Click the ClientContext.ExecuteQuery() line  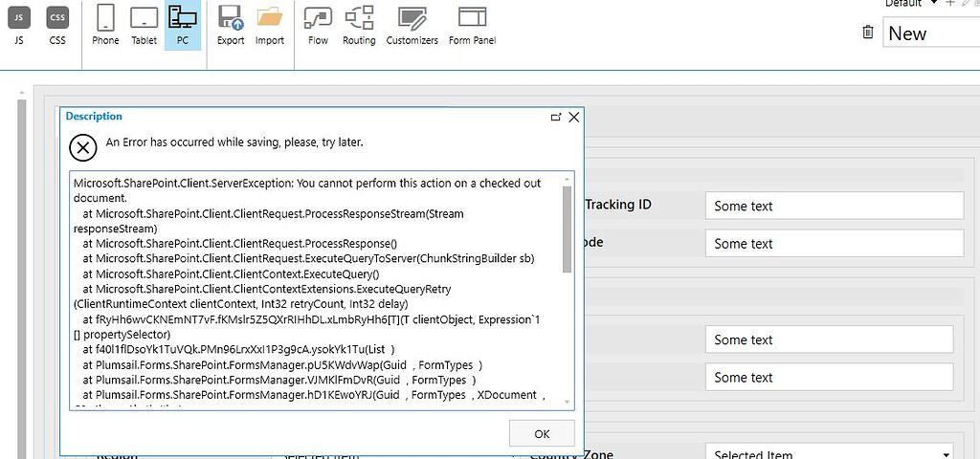point(231,274)
